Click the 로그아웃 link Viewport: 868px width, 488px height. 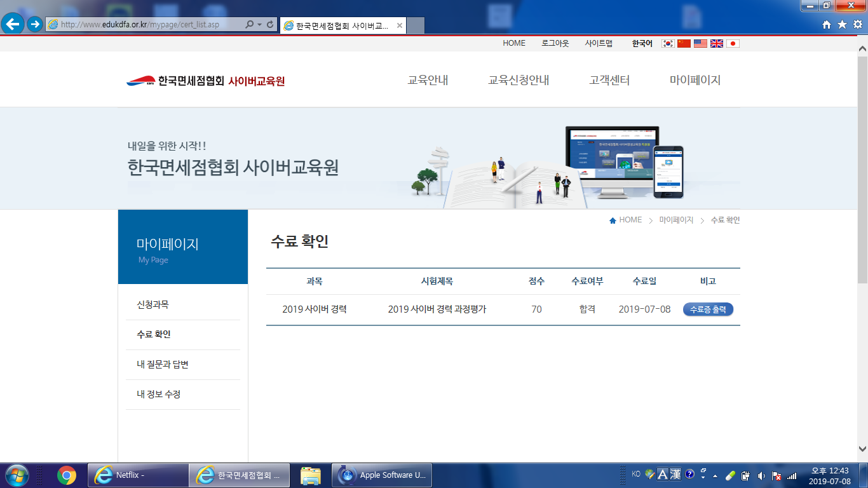pyautogui.click(x=555, y=43)
